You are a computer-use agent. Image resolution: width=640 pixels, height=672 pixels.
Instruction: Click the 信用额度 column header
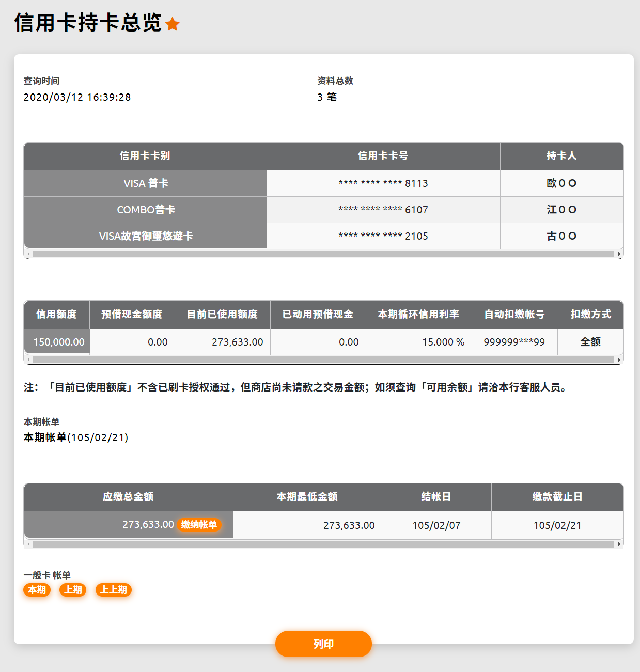click(x=56, y=315)
